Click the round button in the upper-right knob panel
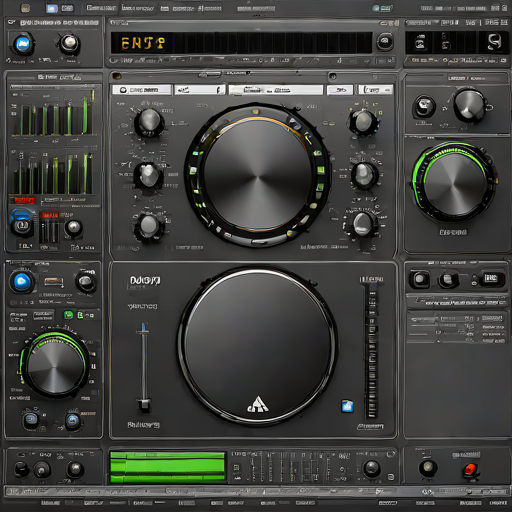This screenshot has width=512, height=512. [424, 107]
